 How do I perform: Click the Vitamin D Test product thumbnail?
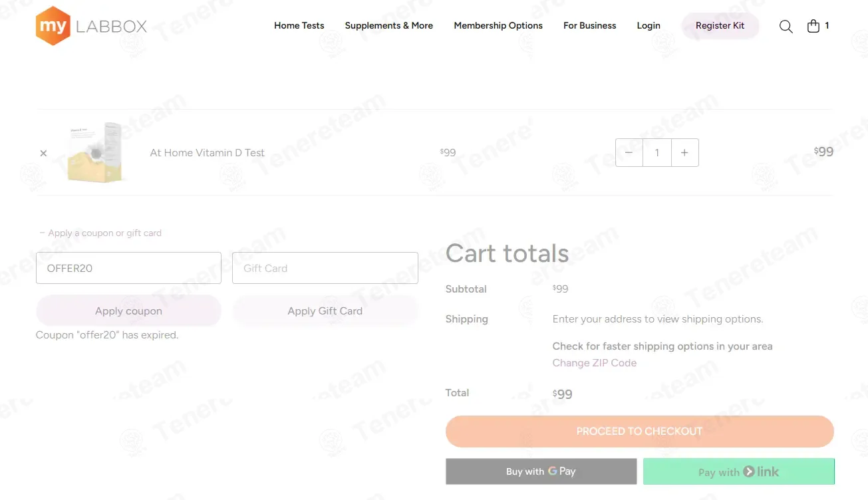pos(95,152)
